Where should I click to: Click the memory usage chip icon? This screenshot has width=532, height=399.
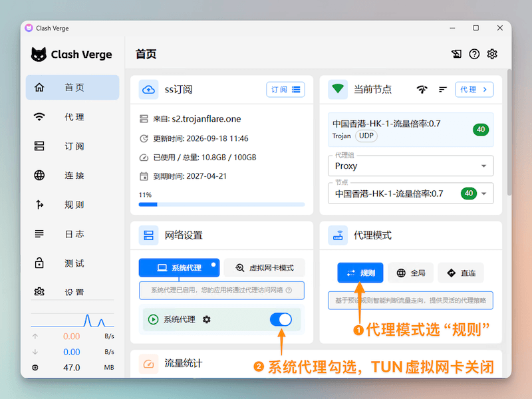click(x=35, y=368)
